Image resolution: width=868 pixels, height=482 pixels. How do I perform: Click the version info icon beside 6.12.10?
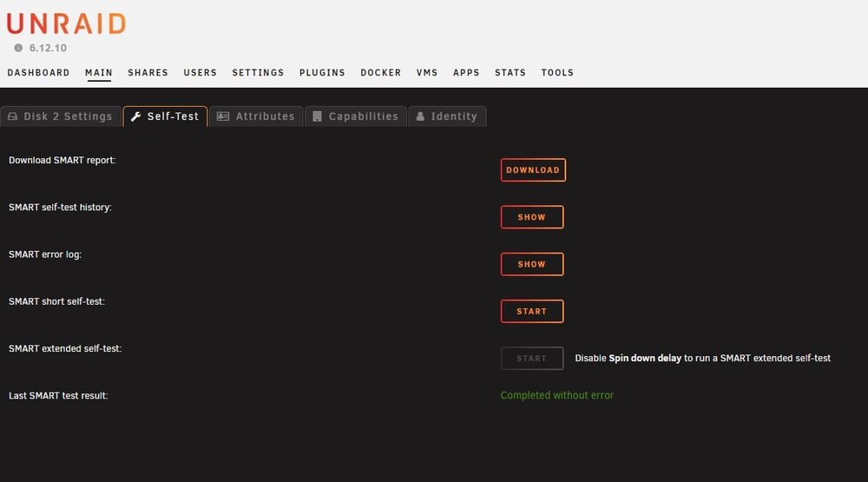(18, 48)
